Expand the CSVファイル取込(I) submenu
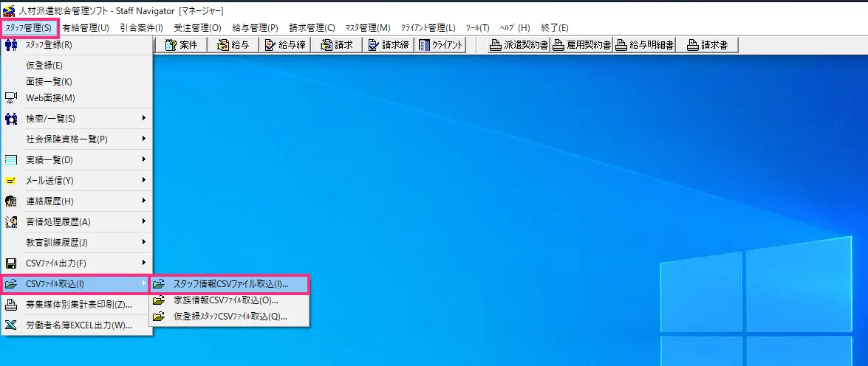868x366 pixels. [x=76, y=284]
